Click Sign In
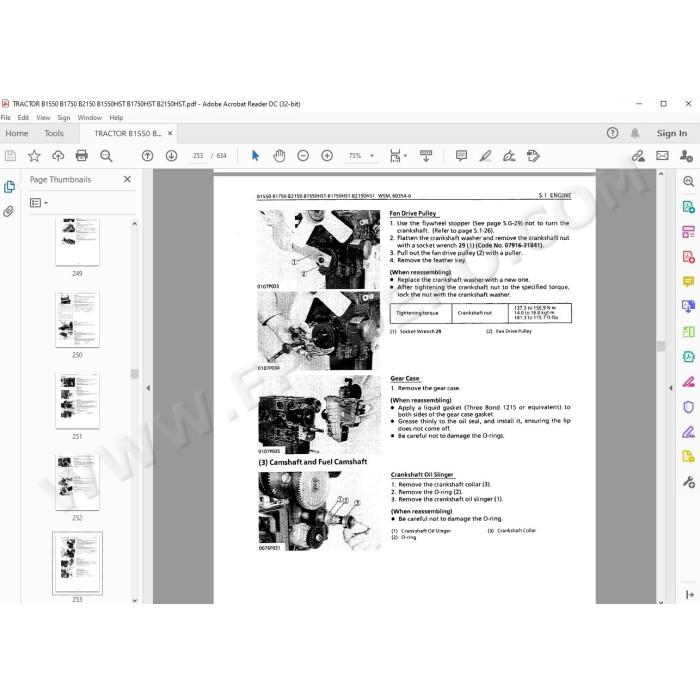The image size is (700, 700). point(672,133)
